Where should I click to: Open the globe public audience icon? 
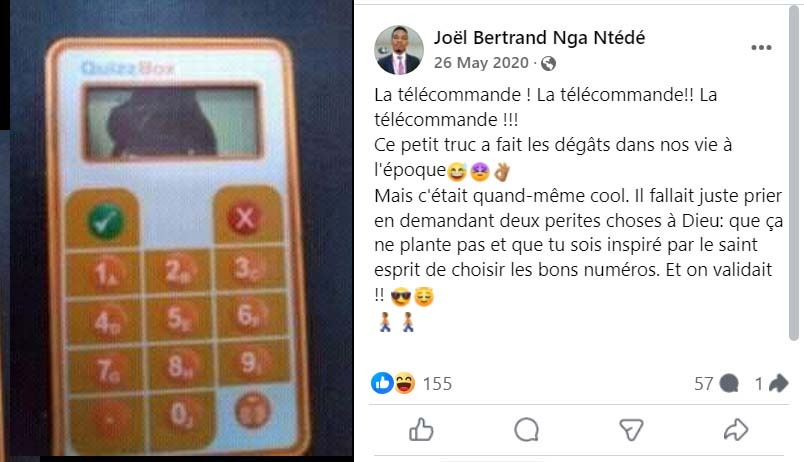548,63
